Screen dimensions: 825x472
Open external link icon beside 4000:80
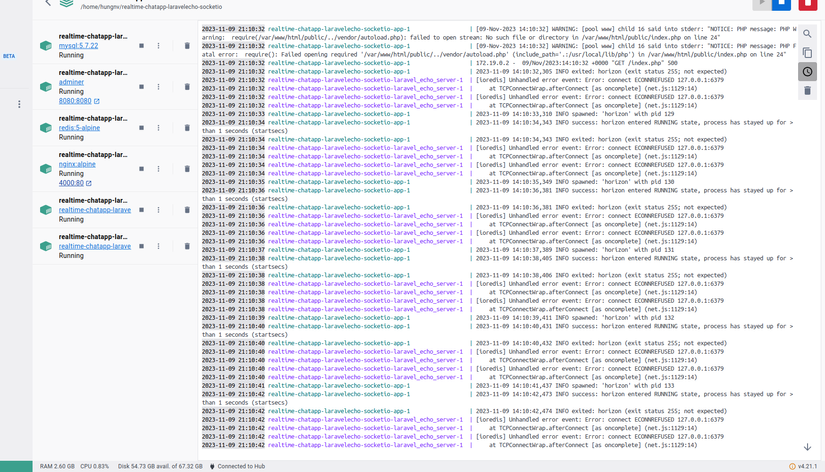click(89, 183)
